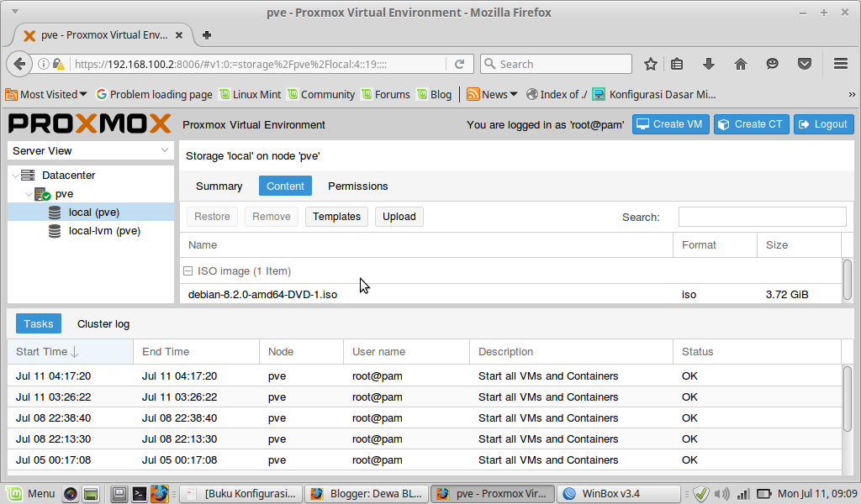Select the task started Jul 08 22:38:40
Image resolution: width=861 pixels, height=504 pixels.
point(424,417)
